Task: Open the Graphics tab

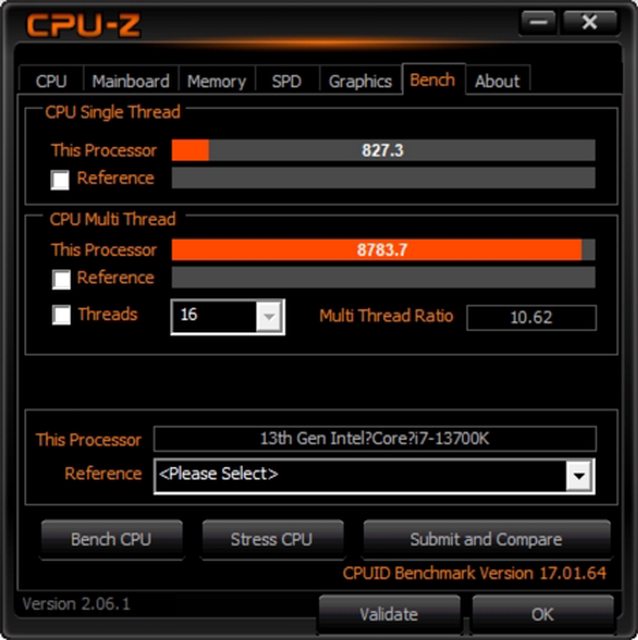Action: tap(360, 81)
